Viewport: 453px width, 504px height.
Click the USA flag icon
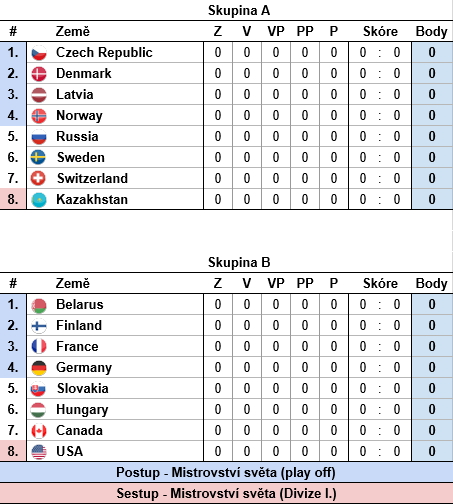click(39, 452)
